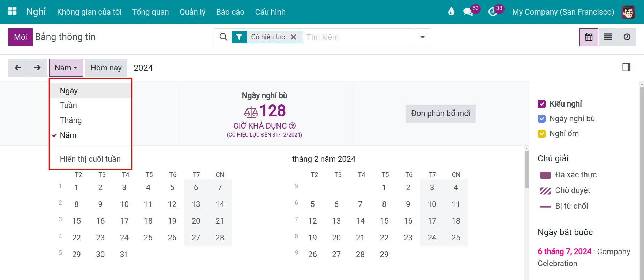This screenshot has width=644, height=280.
Task: Click the help icon beside 'GIỜ KHẢ DỤNG'
Action: click(293, 126)
